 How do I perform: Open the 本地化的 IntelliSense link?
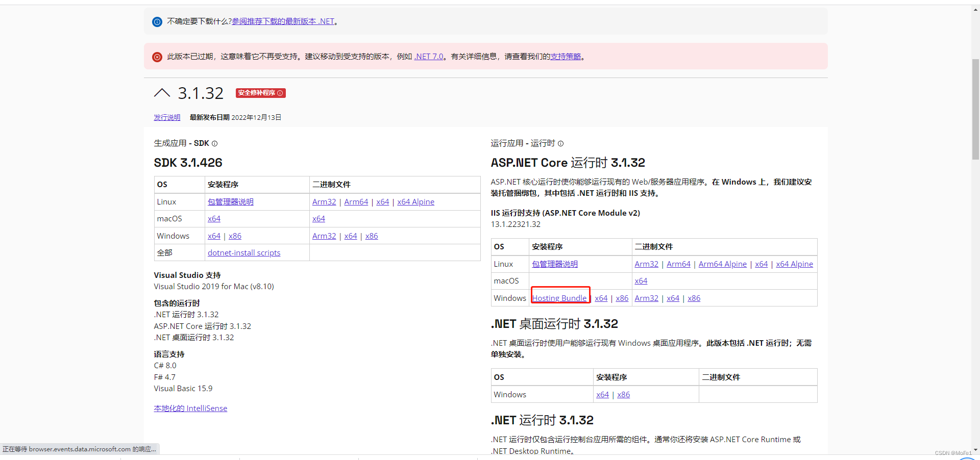point(190,408)
